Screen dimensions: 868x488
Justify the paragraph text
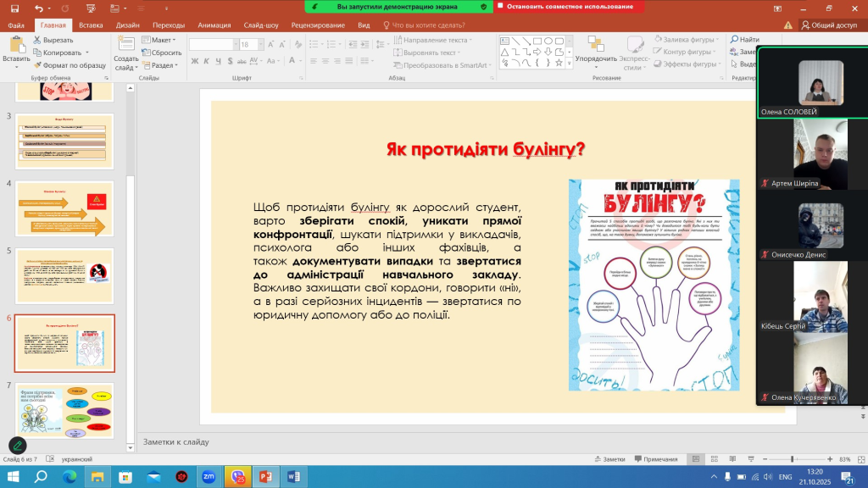click(x=348, y=61)
